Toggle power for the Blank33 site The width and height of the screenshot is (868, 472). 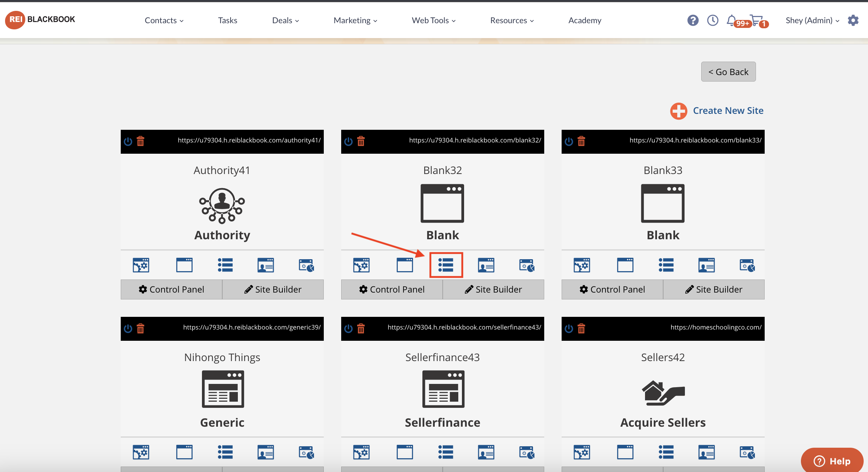(x=569, y=141)
